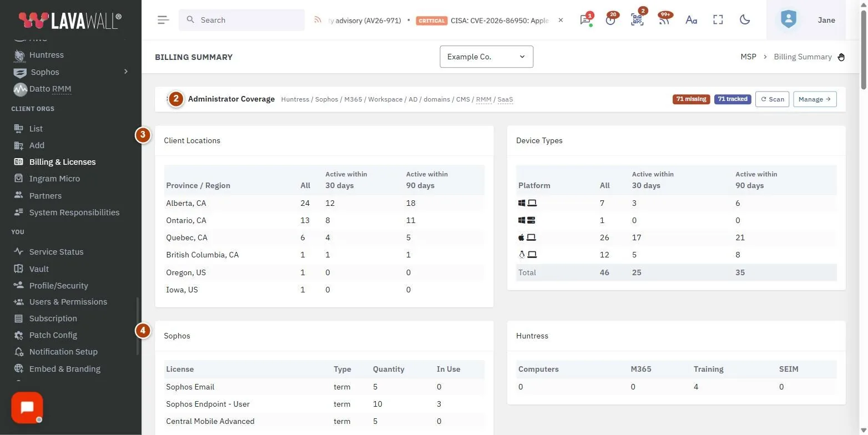
Task: Click the Administrator Coverage heading
Action: tap(231, 99)
